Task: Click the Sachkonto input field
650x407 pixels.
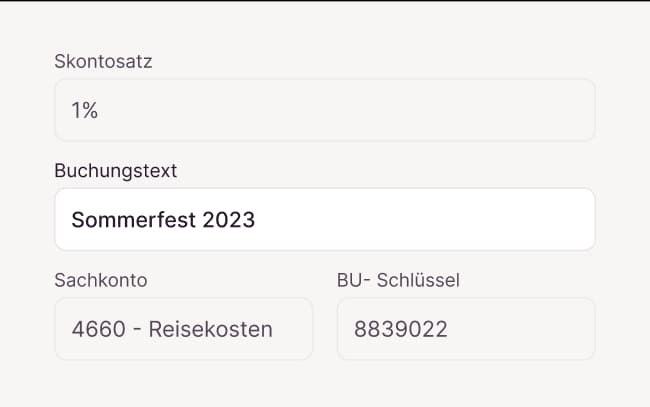Action: tap(183, 328)
